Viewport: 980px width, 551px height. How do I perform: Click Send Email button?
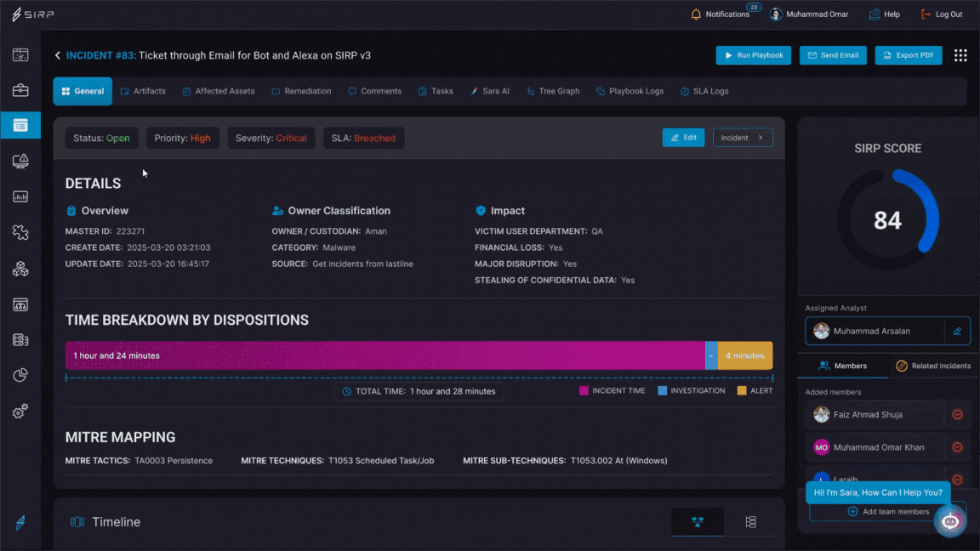833,55
